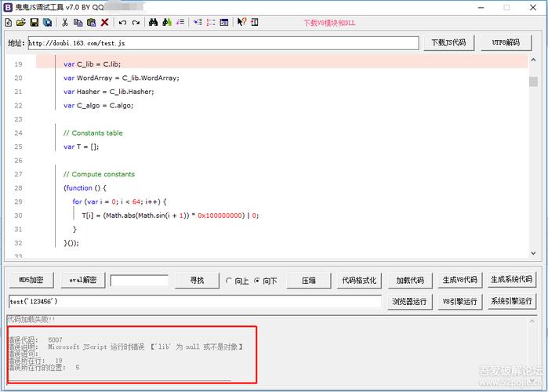Delete with the red X icon
The image size is (548, 392).
tap(104, 23)
